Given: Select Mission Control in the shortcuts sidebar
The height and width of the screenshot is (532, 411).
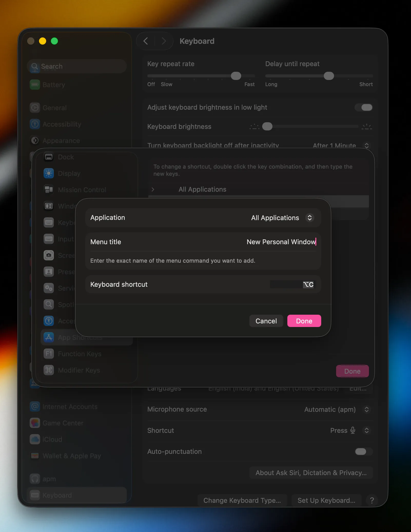Looking at the screenshot, I should pyautogui.click(x=82, y=190).
